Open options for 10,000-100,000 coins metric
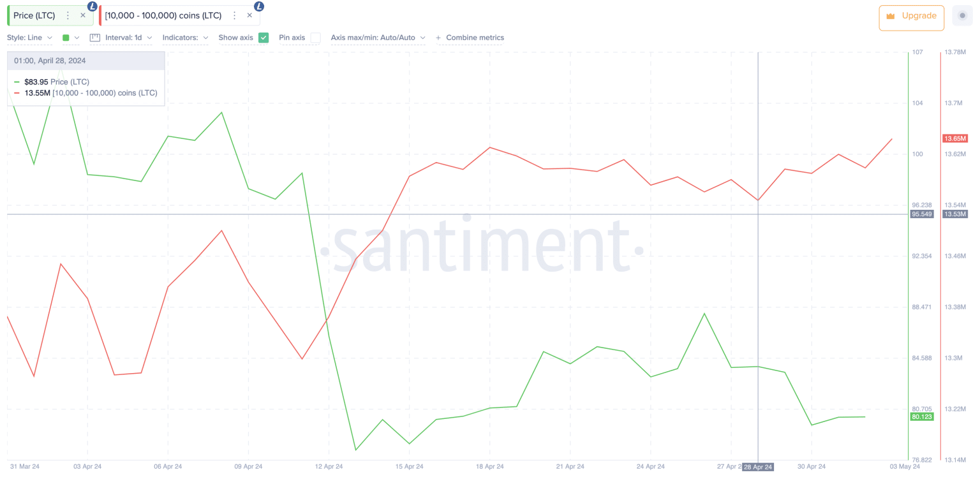 (235, 15)
